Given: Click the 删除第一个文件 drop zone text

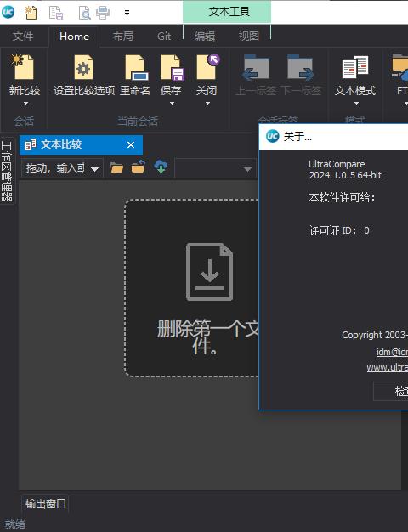Looking at the screenshot, I should click(x=207, y=337).
